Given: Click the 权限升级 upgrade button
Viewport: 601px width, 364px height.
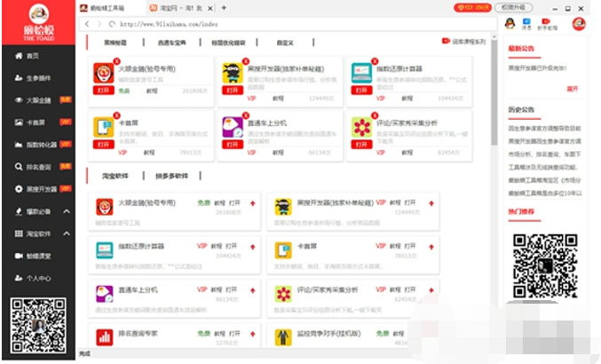Looking at the screenshot, I should pyautogui.click(x=513, y=7).
